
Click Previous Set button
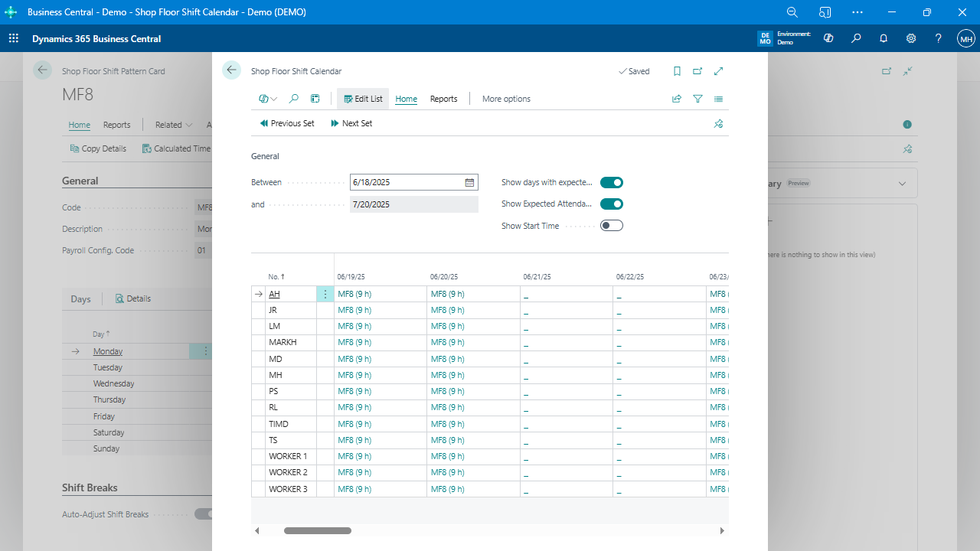pos(287,123)
